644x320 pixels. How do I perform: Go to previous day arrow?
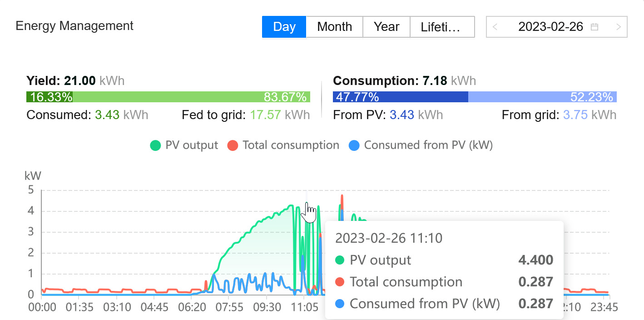(x=495, y=27)
